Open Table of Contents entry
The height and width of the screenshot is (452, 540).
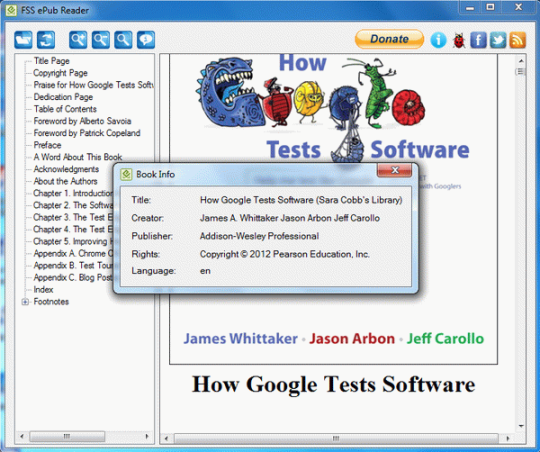pyautogui.click(x=65, y=109)
